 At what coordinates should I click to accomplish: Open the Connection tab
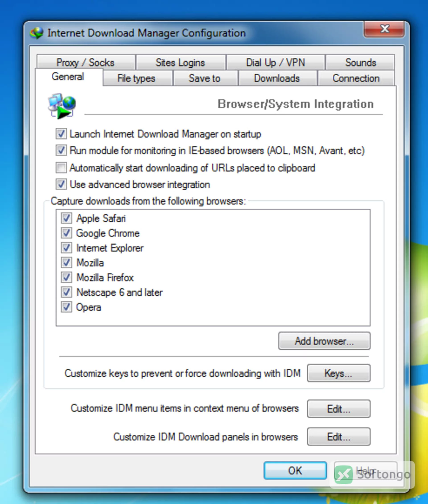pos(356,78)
